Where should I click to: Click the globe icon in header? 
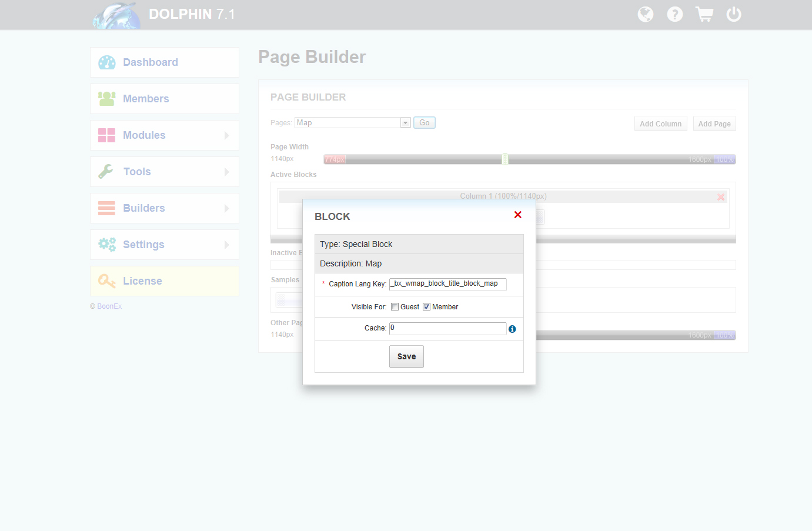(645, 14)
